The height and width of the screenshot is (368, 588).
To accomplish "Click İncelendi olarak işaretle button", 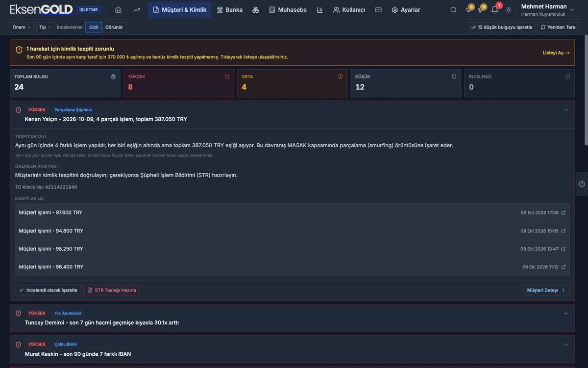I will (x=48, y=290).
